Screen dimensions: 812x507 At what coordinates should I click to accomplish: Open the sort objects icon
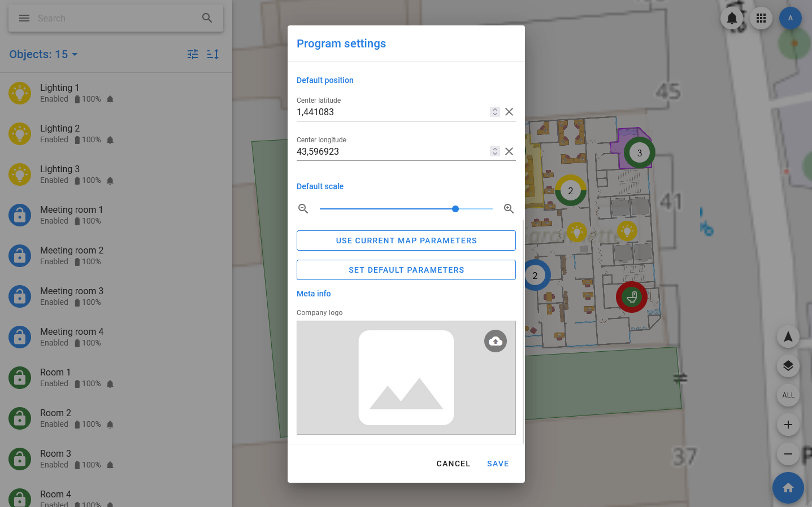click(213, 54)
